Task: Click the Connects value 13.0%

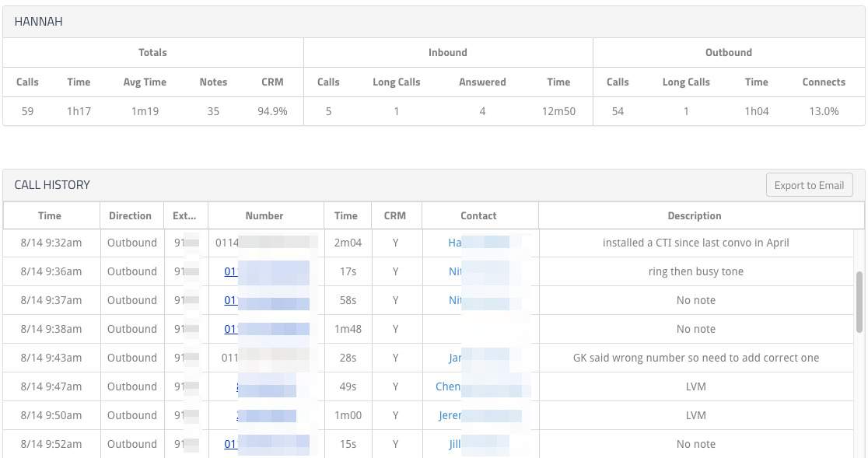Action: pos(824,111)
